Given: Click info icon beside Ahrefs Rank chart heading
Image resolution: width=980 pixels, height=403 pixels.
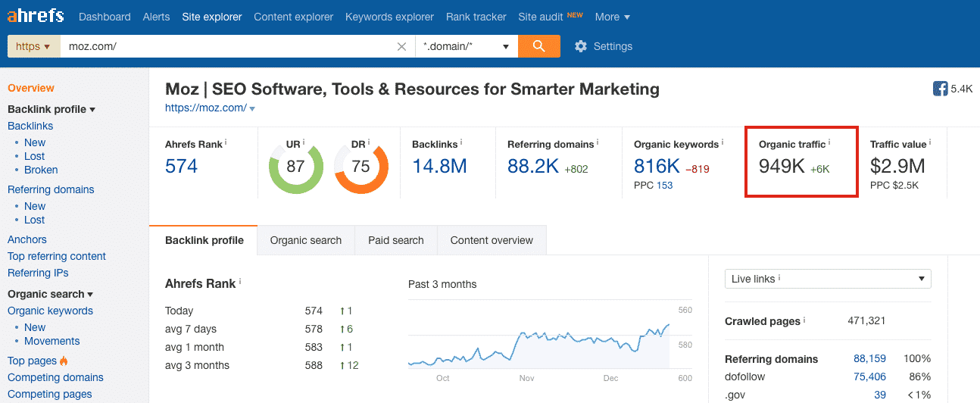Looking at the screenshot, I should (x=240, y=281).
